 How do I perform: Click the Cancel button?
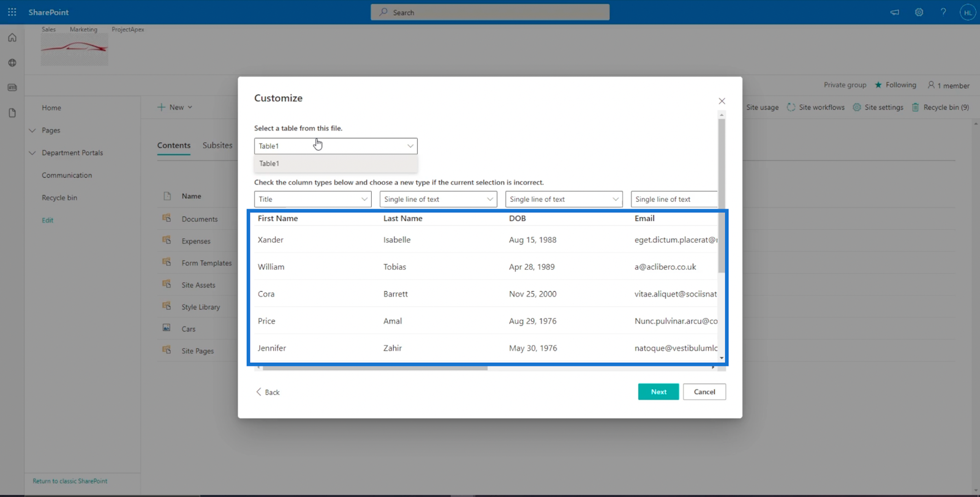(x=704, y=392)
